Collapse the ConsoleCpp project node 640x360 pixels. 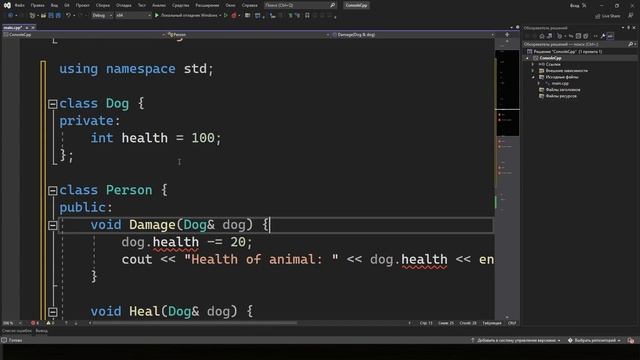coord(527,58)
